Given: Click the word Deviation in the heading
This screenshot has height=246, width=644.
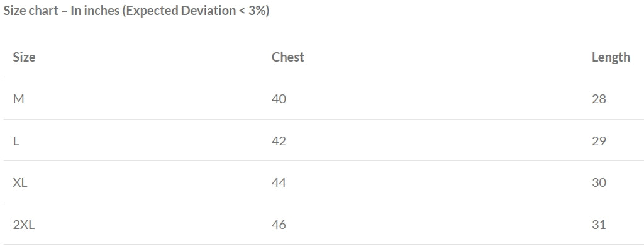Looking at the screenshot, I should point(208,11).
